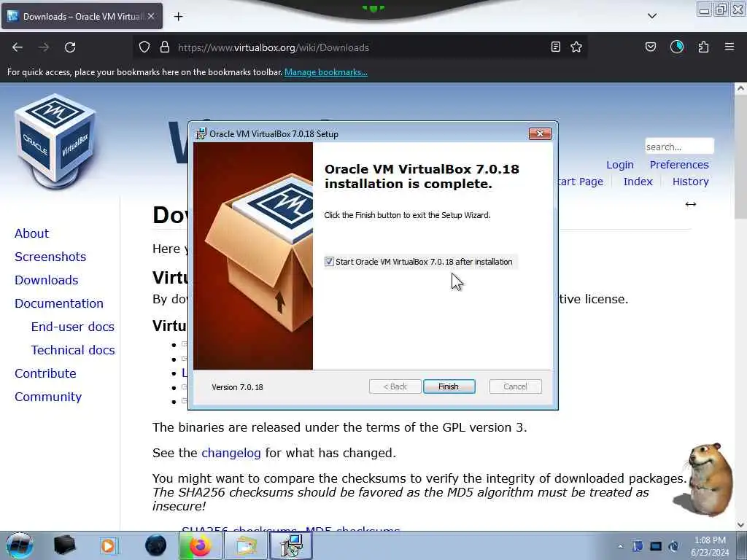Uncheck Start Oracle VM VirtualBox after installation
The height and width of the screenshot is (560, 747).
329,262
